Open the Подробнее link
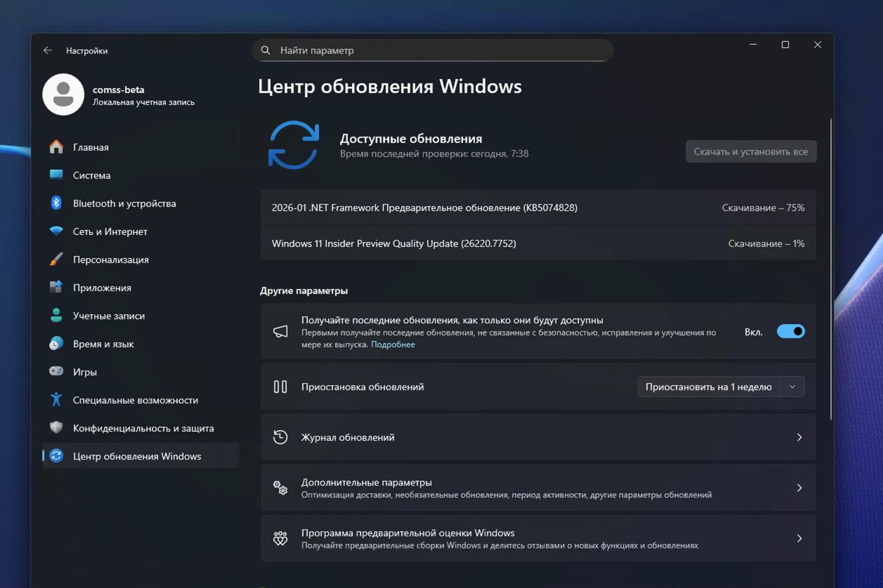 coord(393,344)
